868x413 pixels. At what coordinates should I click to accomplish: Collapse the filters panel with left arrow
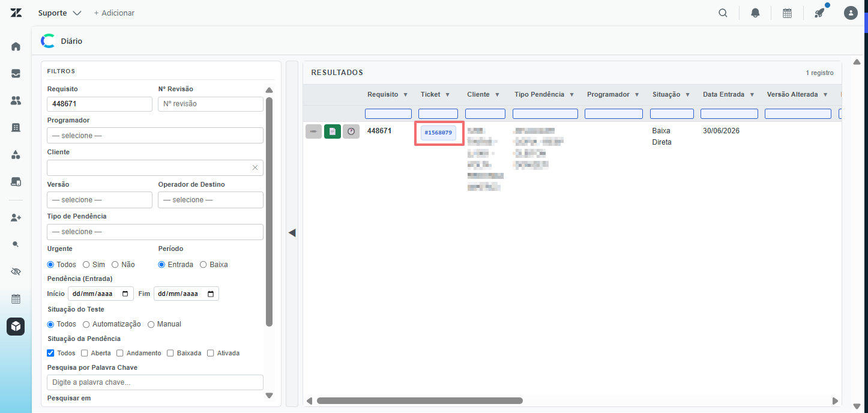click(292, 233)
